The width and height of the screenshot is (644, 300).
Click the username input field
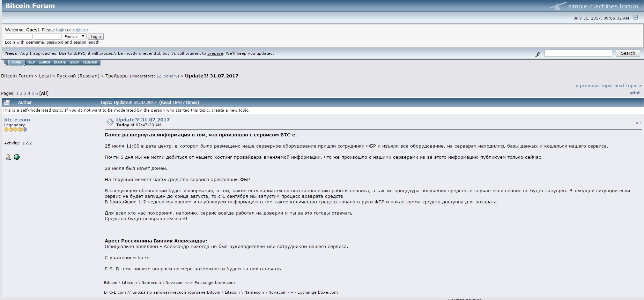pos(18,37)
